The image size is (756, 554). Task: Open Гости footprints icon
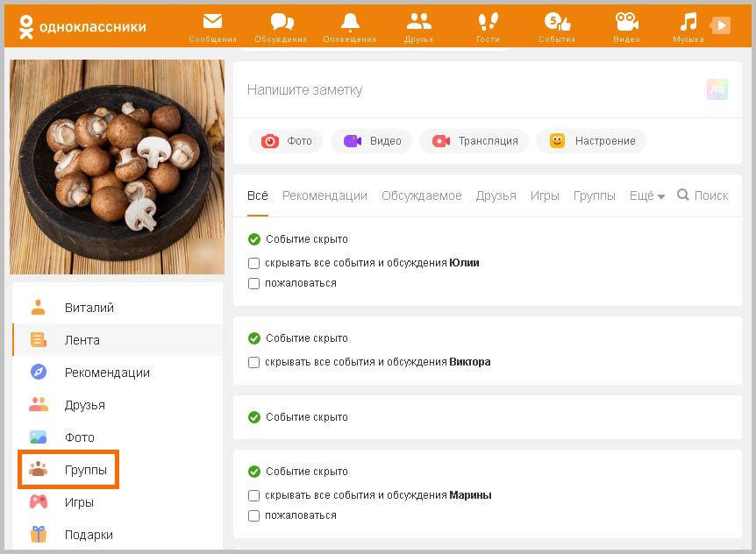pos(488,22)
